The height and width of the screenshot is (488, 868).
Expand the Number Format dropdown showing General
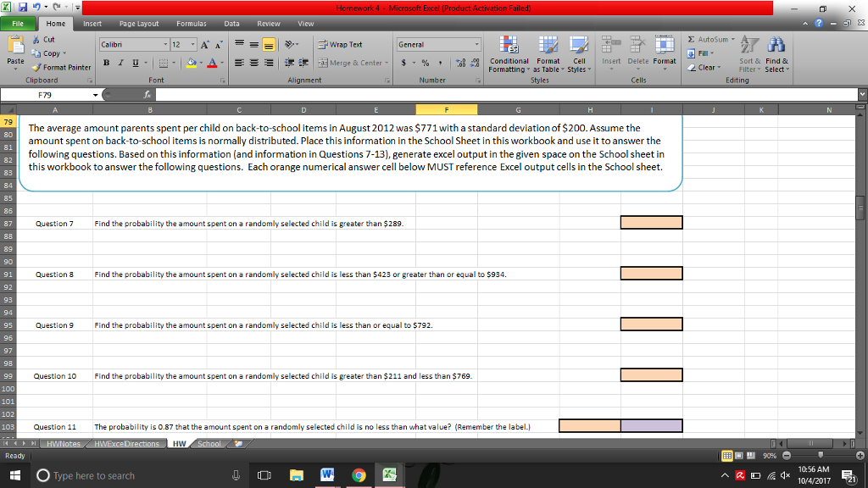coord(476,44)
